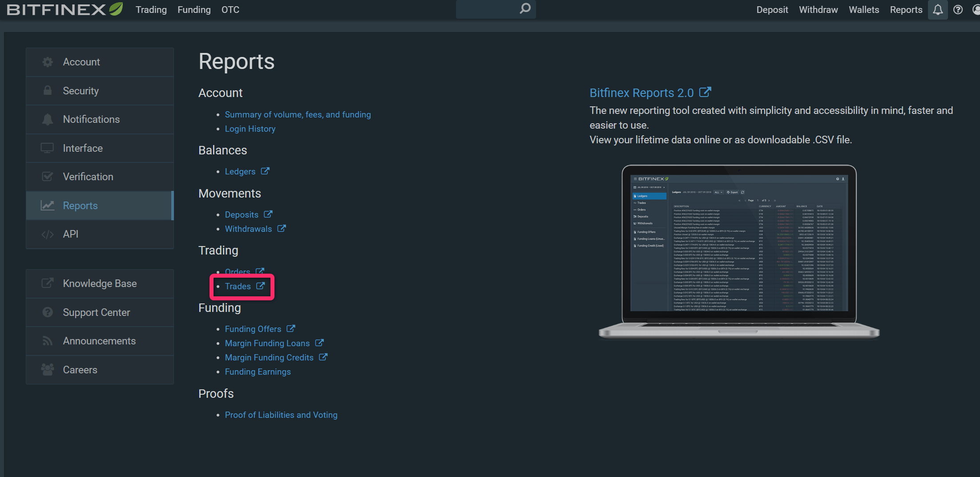Click the Notifications bell sidebar icon
980x477 pixels.
click(48, 119)
